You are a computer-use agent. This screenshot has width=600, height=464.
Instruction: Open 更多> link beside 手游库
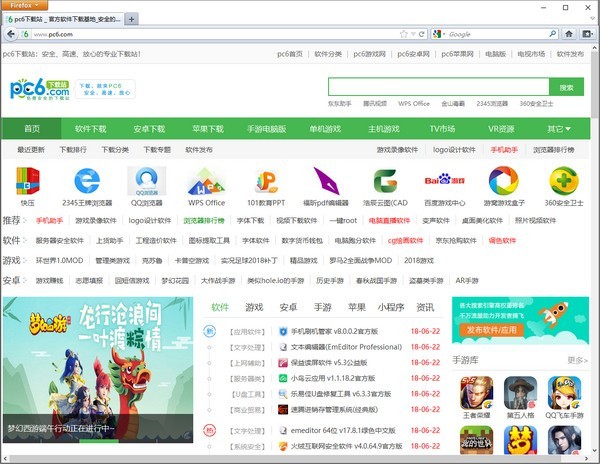coord(577,360)
